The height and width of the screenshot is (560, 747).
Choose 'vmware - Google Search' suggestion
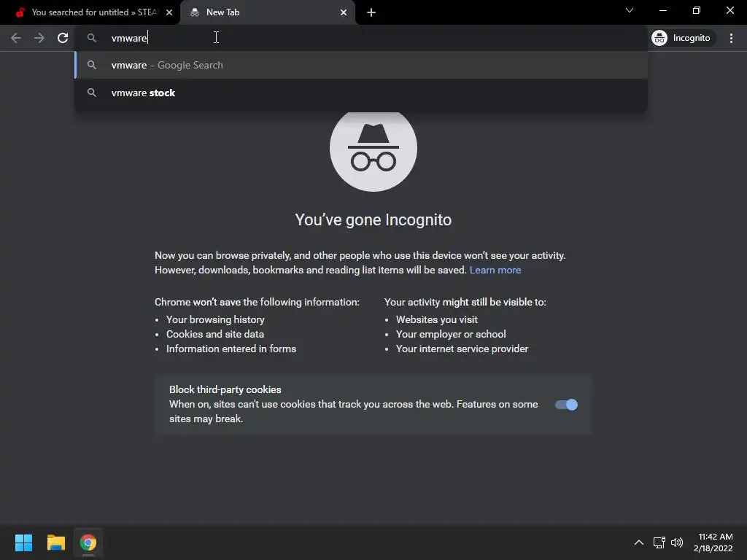361,65
